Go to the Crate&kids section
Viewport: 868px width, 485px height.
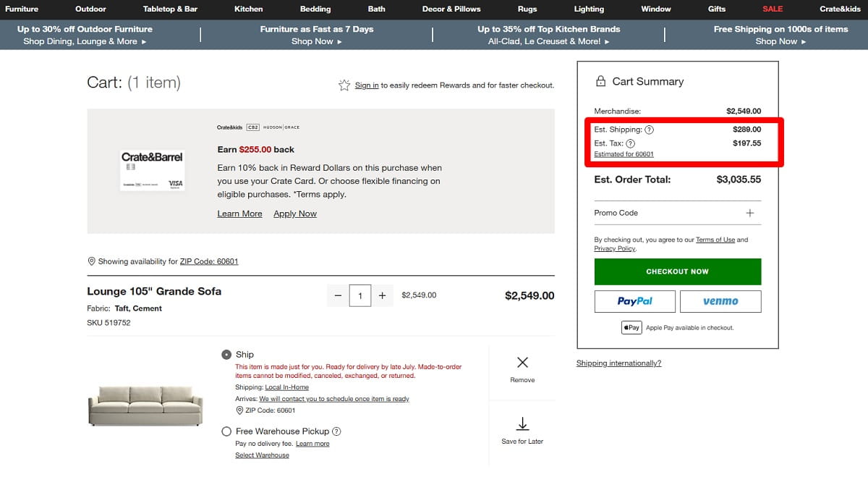click(841, 9)
